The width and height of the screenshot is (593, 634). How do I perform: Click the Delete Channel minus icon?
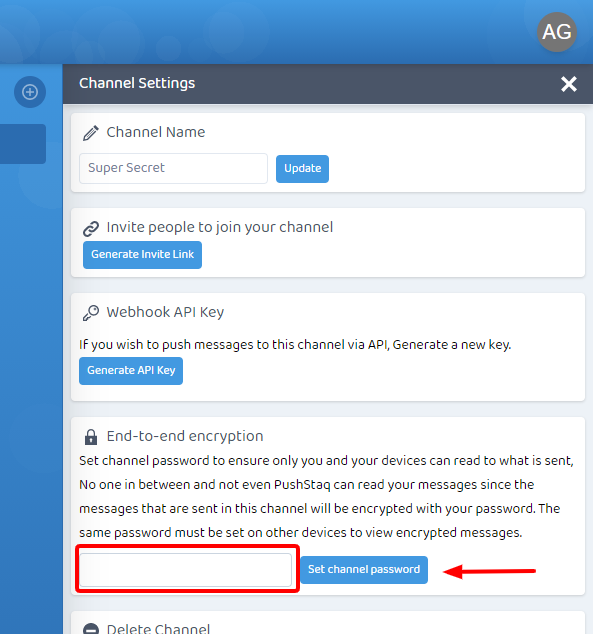91,629
